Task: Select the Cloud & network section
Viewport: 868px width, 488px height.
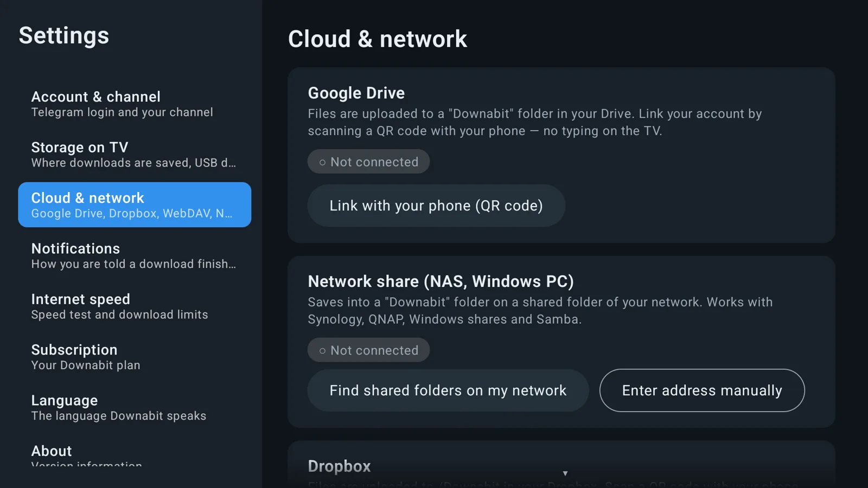Action: [135, 204]
